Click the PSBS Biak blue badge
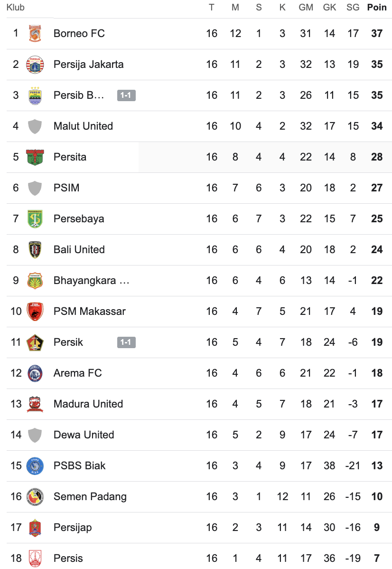Image resolution: width=392 pixels, height=569 pixels. pyautogui.click(x=35, y=466)
